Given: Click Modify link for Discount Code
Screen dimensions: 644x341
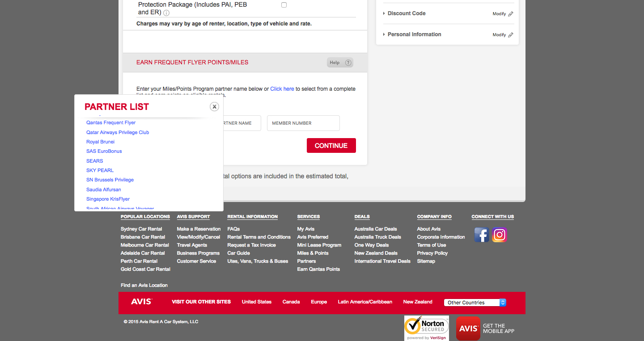Looking at the screenshot, I should click(x=499, y=14).
